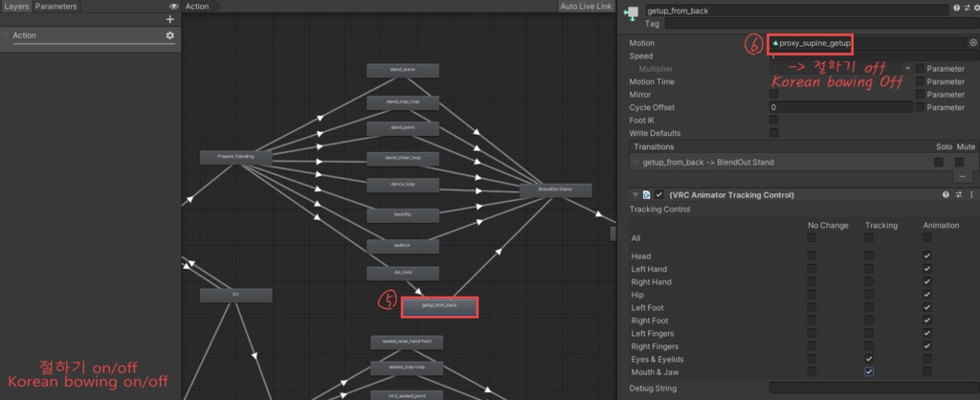Open VRC Tracking Control preset sliders icon
This screenshot has width=980, height=400.
click(959, 195)
